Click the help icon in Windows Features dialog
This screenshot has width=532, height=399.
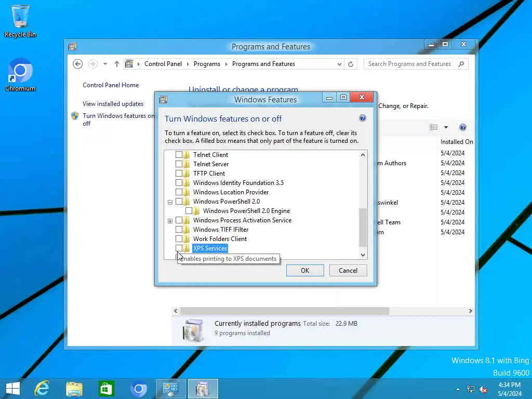[x=362, y=118]
